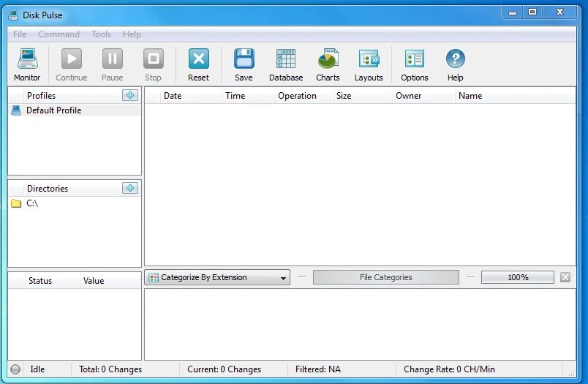Sort by the Date column header
The image size is (588, 384).
tap(191, 96)
